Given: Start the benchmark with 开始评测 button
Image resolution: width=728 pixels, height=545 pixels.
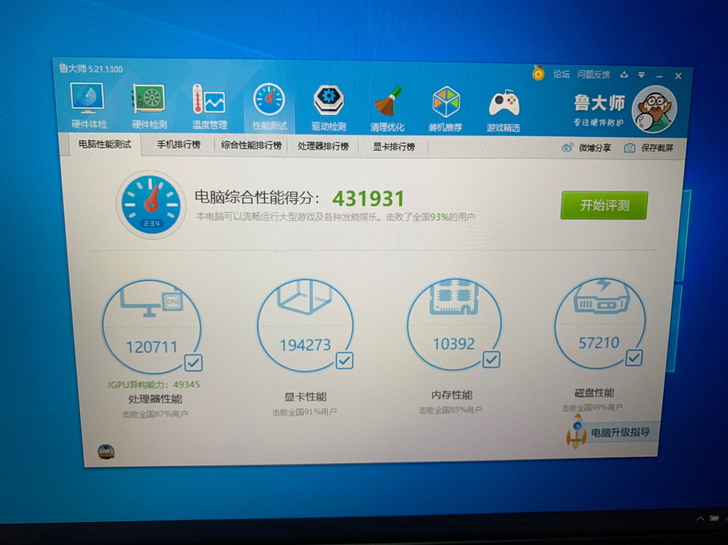Looking at the screenshot, I should (604, 205).
